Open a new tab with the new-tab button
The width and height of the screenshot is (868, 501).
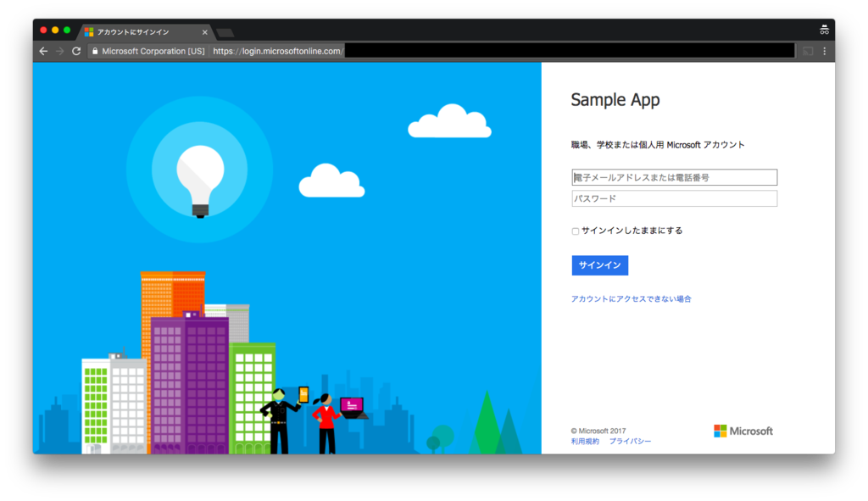pos(225,33)
